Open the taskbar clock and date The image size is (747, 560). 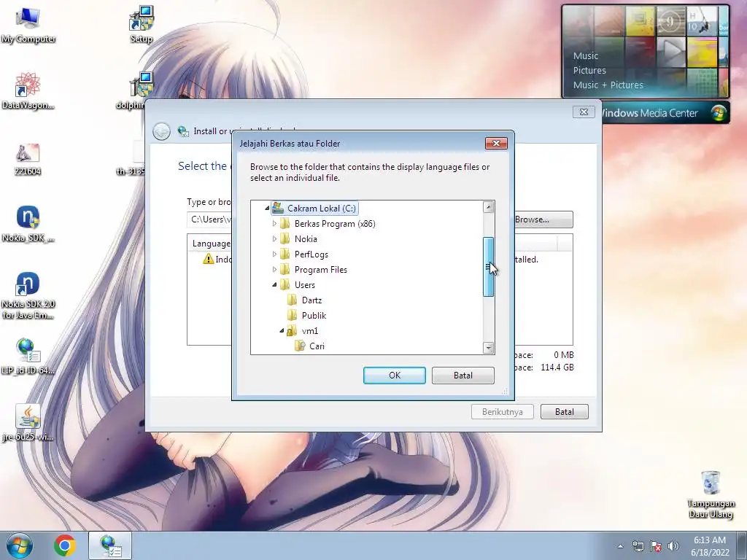[x=710, y=545]
